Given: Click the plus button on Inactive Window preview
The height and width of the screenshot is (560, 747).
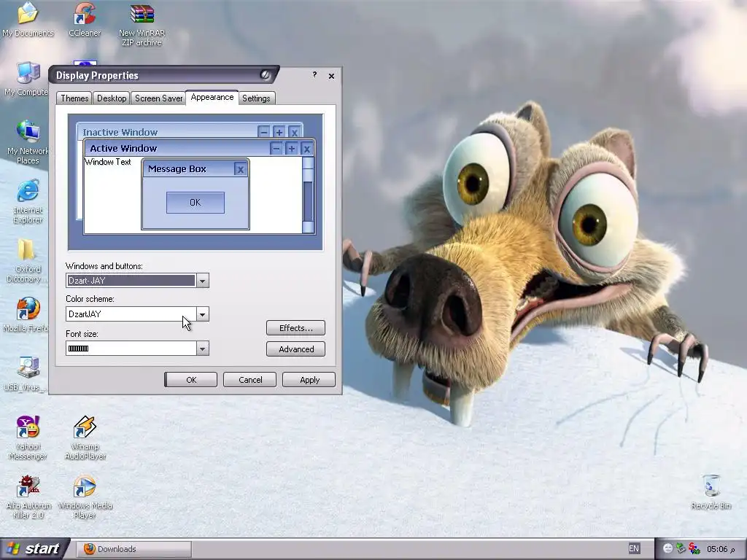Looking at the screenshot, I should click(x=279, y=132).
